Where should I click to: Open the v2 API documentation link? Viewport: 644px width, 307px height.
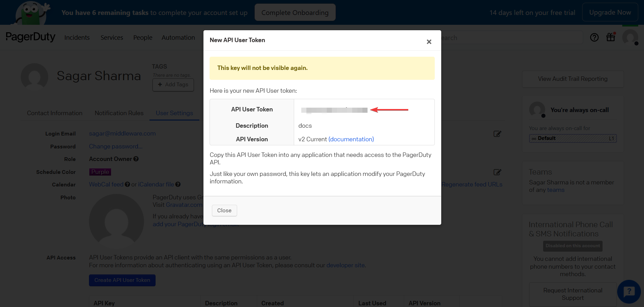(351, 139)
